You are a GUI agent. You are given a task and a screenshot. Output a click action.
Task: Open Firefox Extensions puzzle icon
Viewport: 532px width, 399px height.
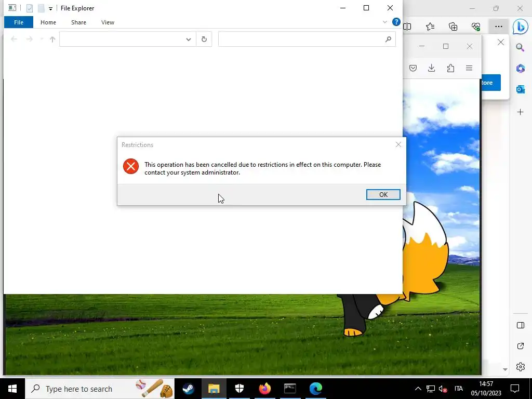tap(450, 68)
